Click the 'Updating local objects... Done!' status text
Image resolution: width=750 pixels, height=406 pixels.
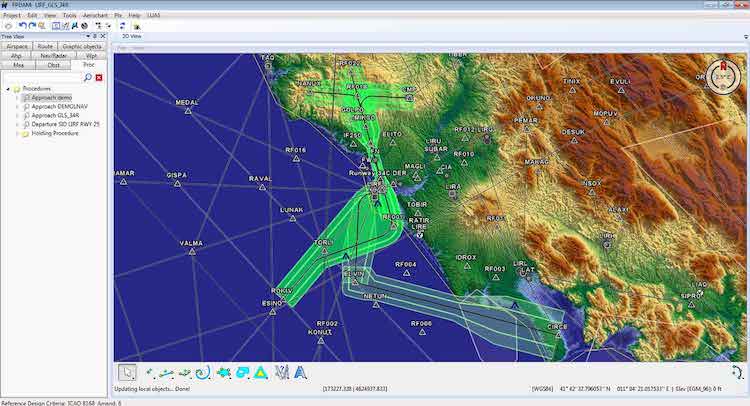pyautogui.click(x=152, y=389)
